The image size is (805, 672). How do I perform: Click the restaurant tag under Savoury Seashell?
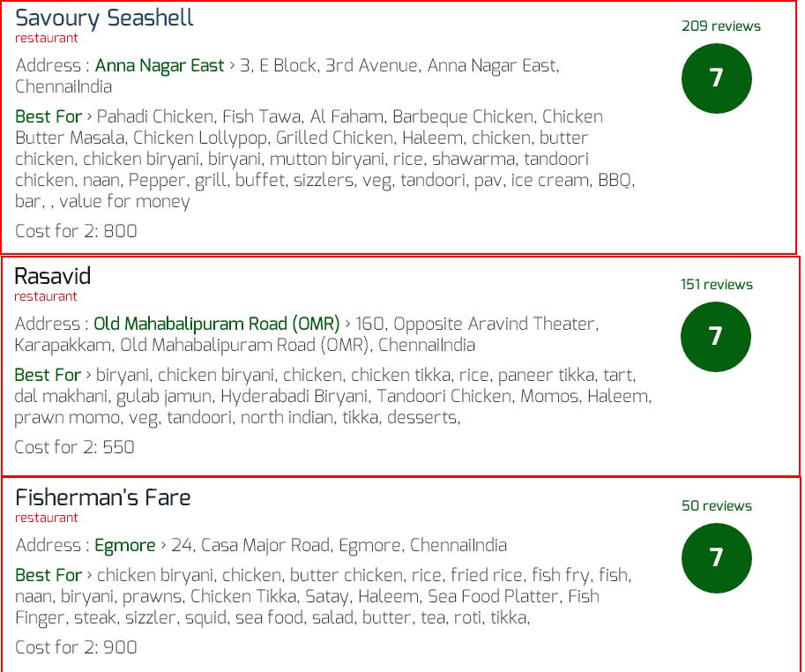pos(46,38)
